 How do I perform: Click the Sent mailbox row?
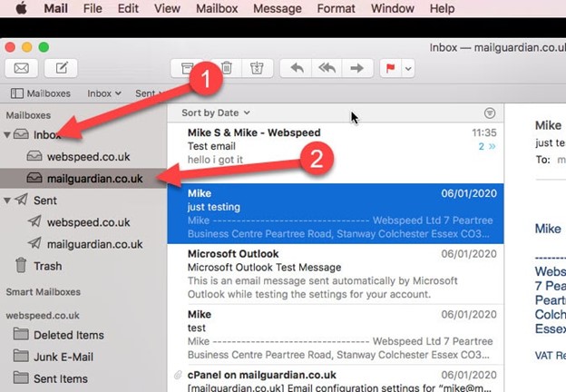click(x=83, y=201)
